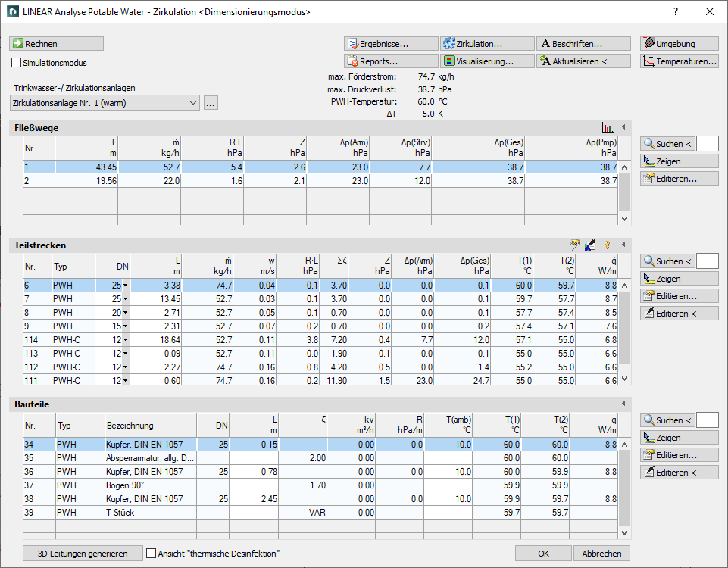728x568 pixels.
Task: Focus the Fließwege search input field
Action: pos(708,144)
